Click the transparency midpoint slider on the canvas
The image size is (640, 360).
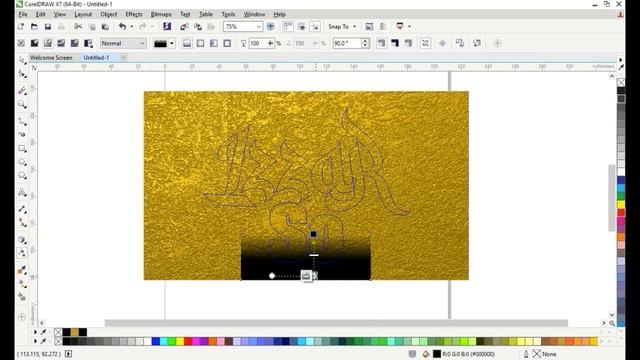314,255
